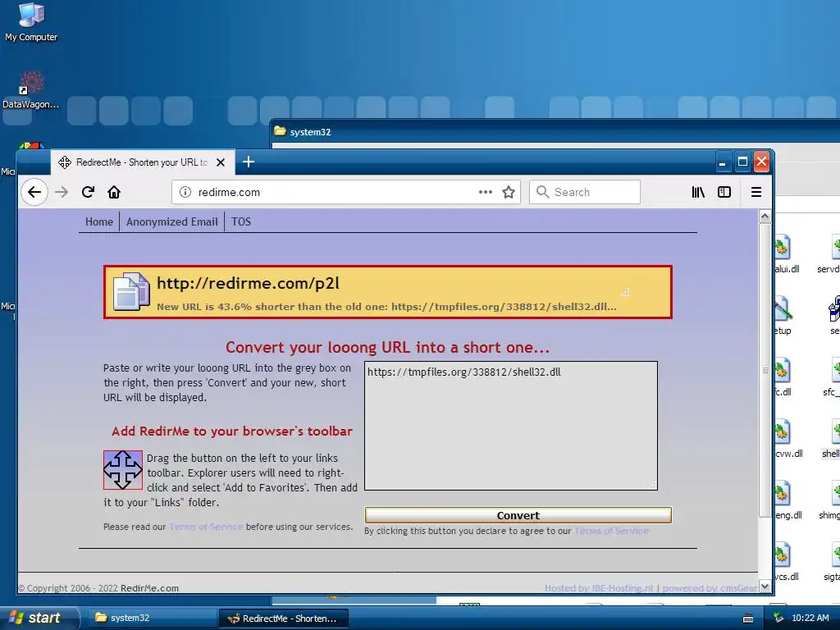Open Terms of Service link under left text
The width and height of the screenshot is (840, 630).
coord(206,527)
